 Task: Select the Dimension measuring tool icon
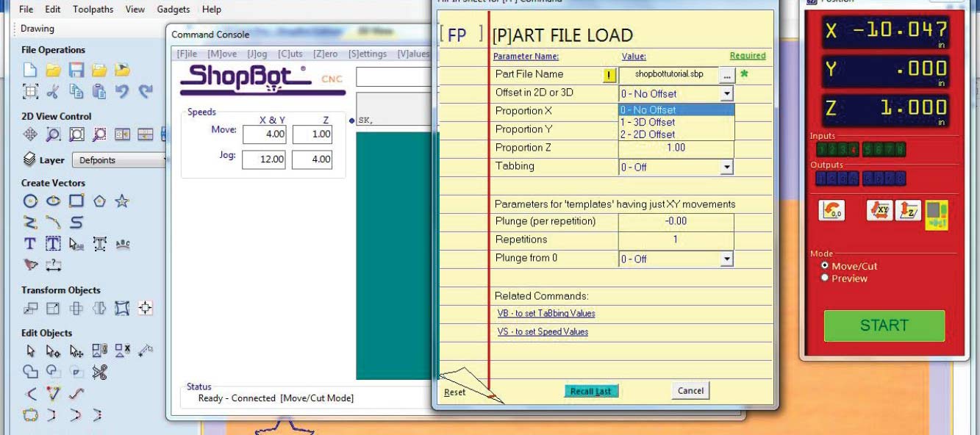click(53, 265)
